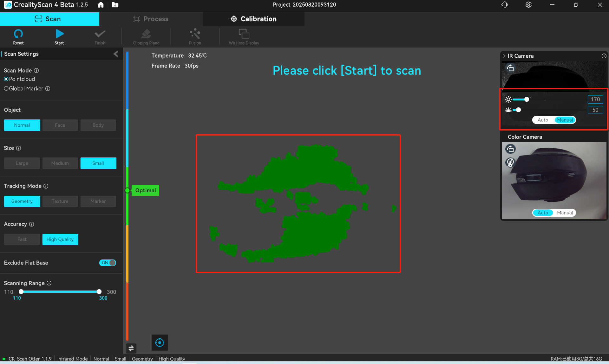Turn off Exclude Flat Base

(108, 263)
